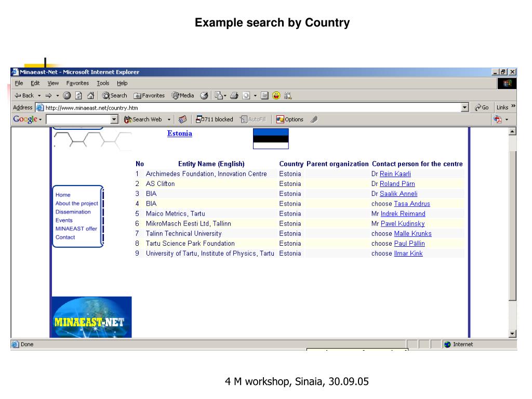Open the Favorites pane button
532x399 pixels.
[149, 96]
